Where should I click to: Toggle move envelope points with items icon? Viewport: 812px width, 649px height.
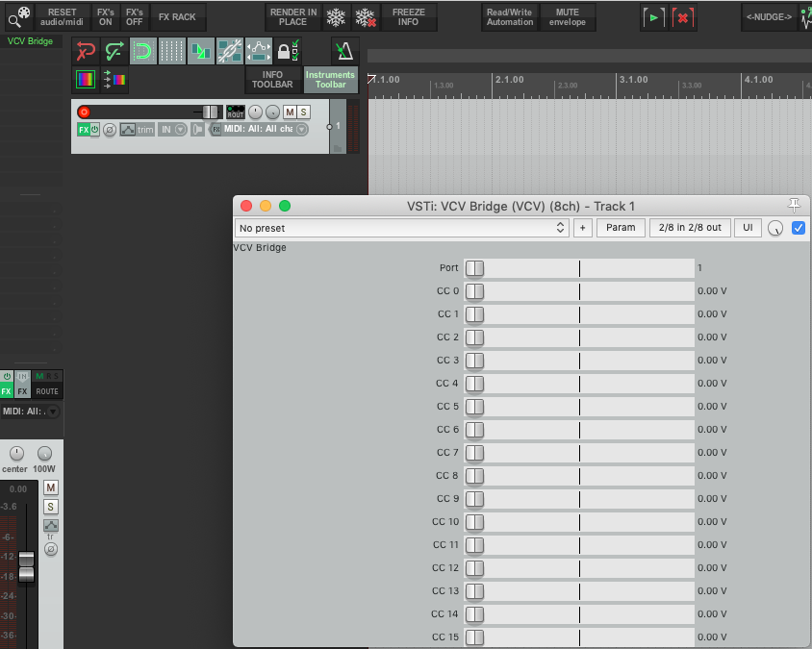[259, 51]
